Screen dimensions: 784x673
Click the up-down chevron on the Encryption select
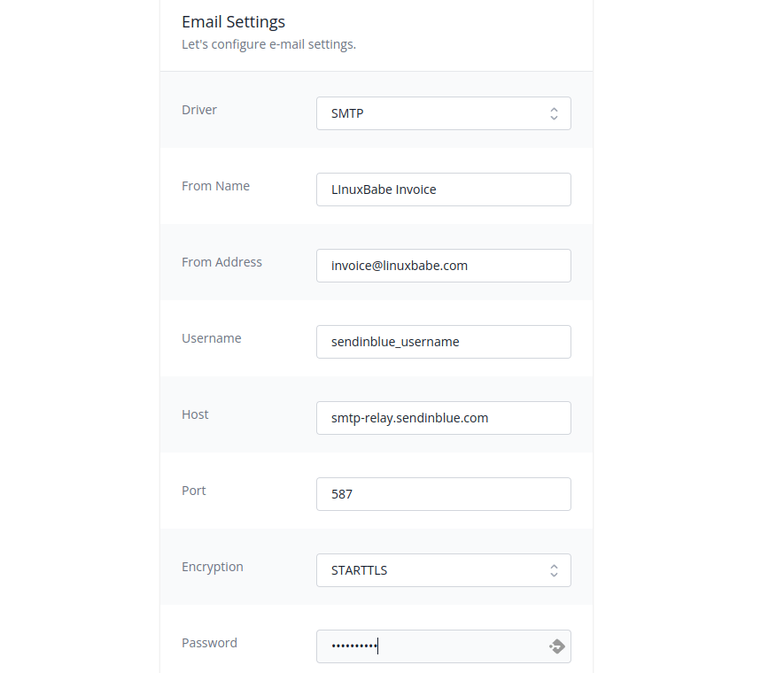(554, 570)
